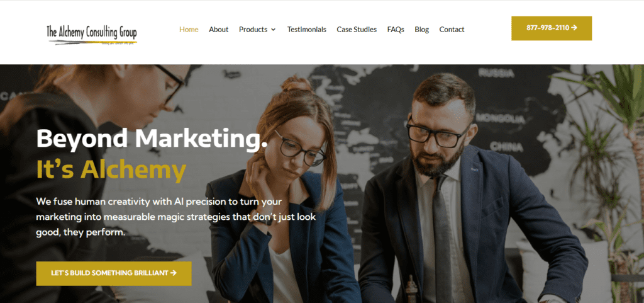Go to the Home page link
Image resolution: width=644 pixels, height=303 pixels.
point(189,30)
